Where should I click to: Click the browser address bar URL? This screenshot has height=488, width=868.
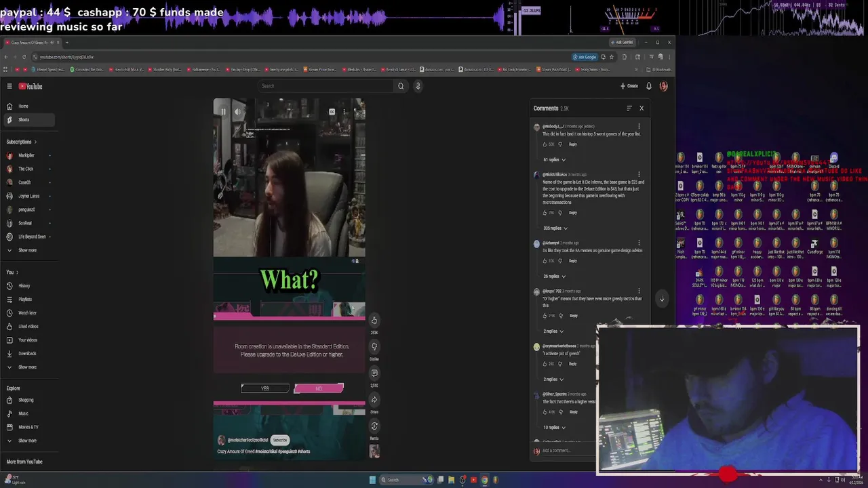coord(66,57)
